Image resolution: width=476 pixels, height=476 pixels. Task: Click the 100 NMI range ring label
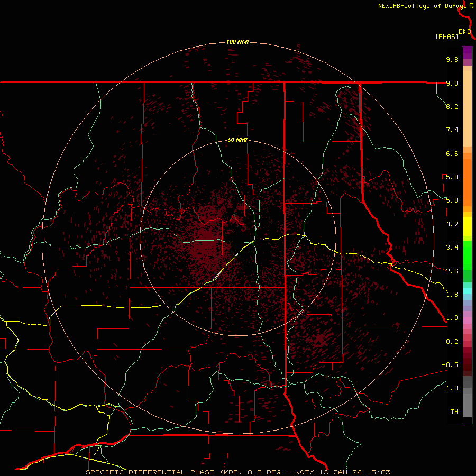tap(237, 42)
